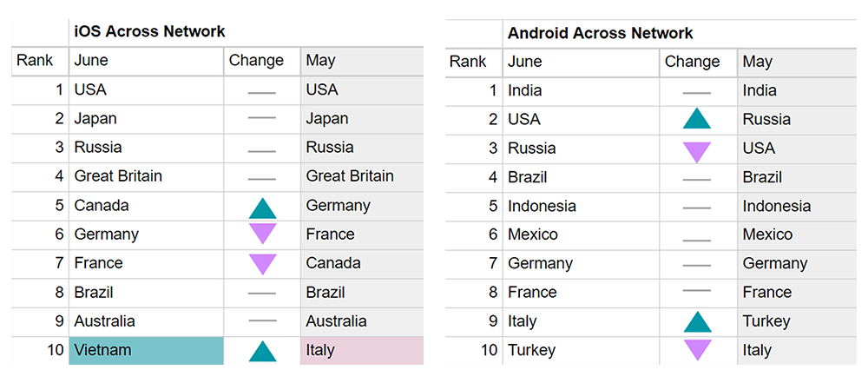Click the purple down arrow in Android Turkey row
Viewport: 868px width, 383px height.
tap(697, 350)
